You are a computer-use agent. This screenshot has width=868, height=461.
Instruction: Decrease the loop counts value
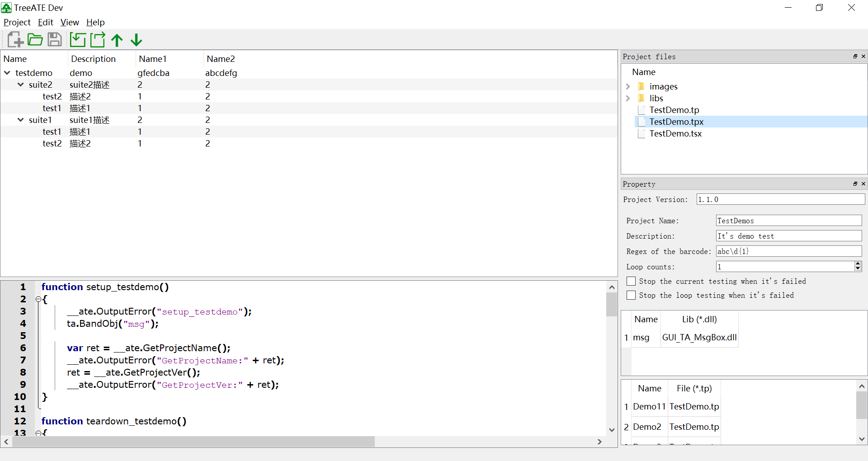858,269
